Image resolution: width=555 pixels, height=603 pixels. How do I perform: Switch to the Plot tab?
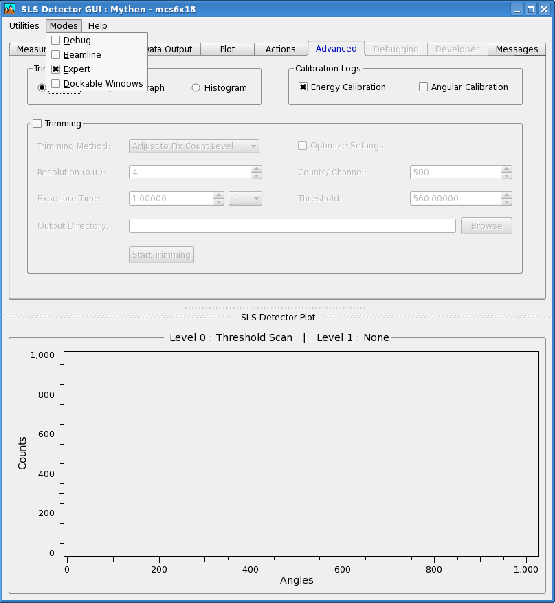click(227, 49)
